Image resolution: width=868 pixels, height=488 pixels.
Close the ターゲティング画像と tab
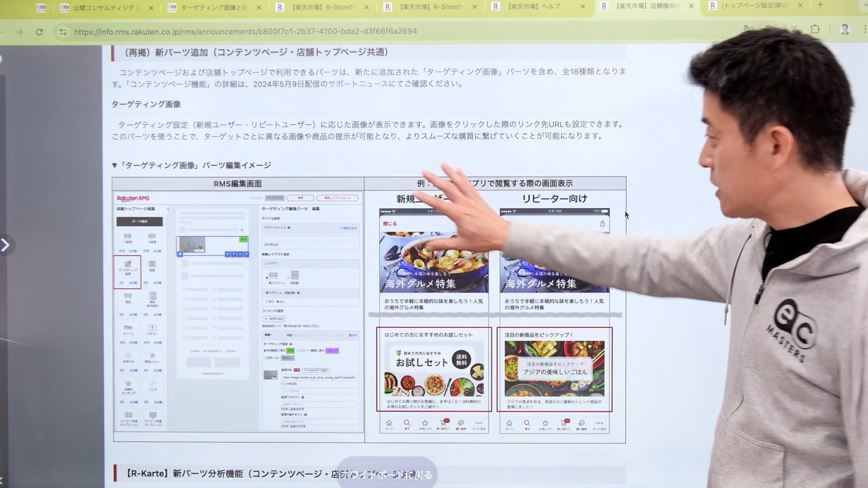(259, 7)
